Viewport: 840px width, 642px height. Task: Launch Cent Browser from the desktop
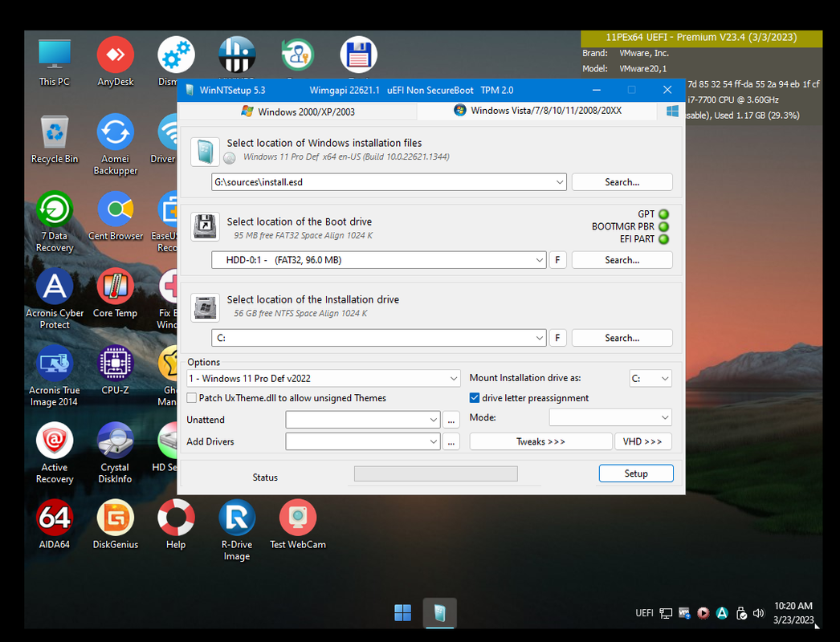[115, 217]
